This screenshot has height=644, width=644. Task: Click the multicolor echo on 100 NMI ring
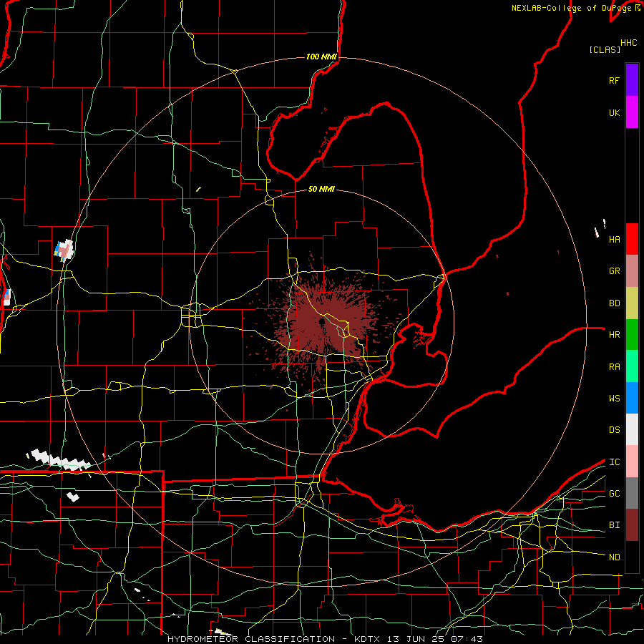point(64,250)
